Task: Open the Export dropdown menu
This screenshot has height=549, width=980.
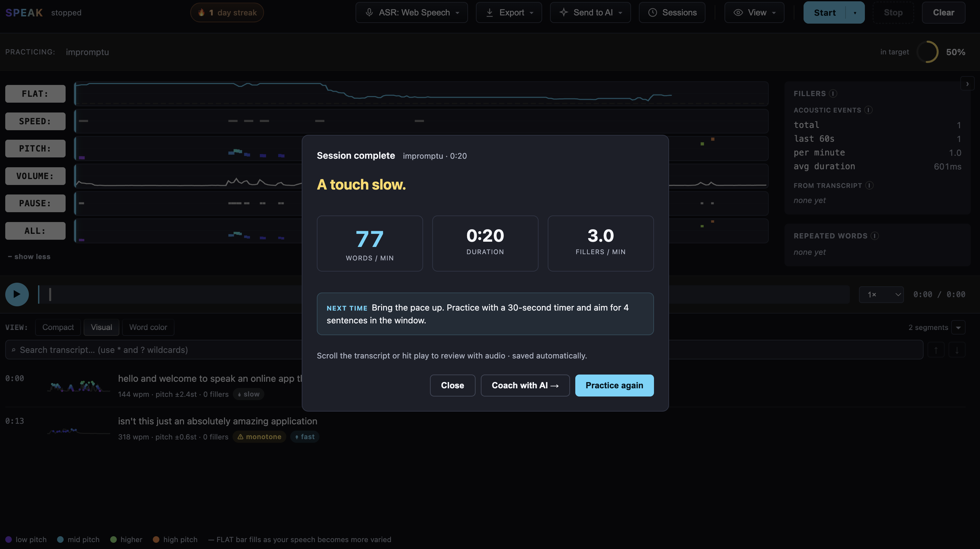Action: (509, 12)
